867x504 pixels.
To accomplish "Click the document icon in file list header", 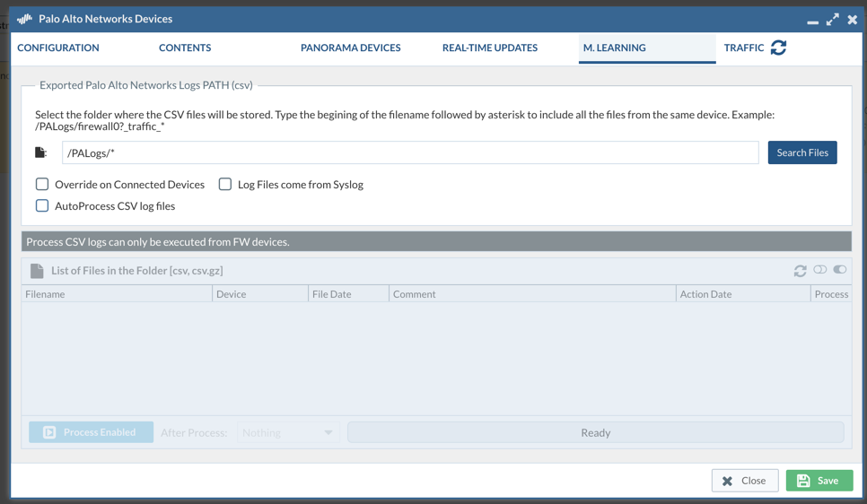I will [x=37, y=271].
